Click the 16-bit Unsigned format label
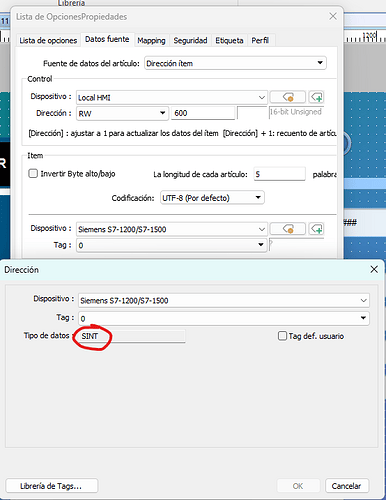 click(x=296, y=112)
